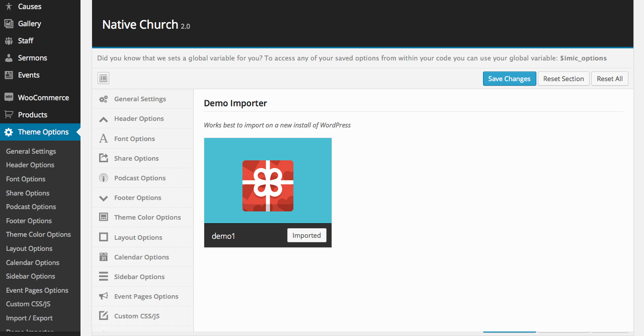
Task: Click the WooCommerce icon in admin sidebar
Action: (x=9, y=98)
